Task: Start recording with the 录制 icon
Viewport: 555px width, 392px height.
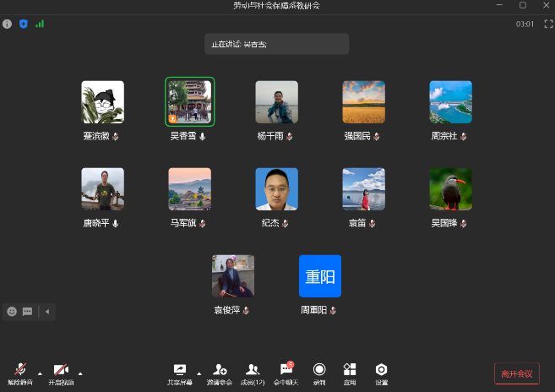Action: coord(319,370)
